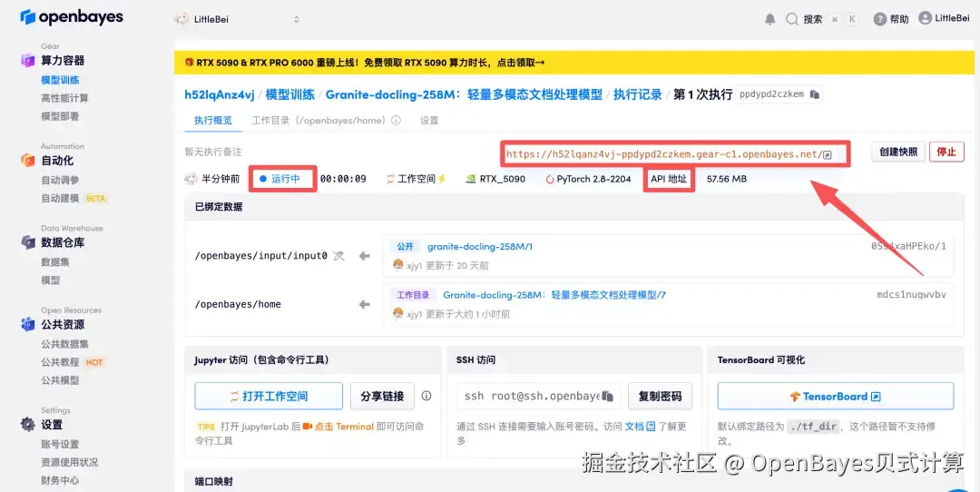The width and height of the screenshot is (980, 492).
Task: Click the 工作空间 Jupyter icon
Action: coord(390,179)
